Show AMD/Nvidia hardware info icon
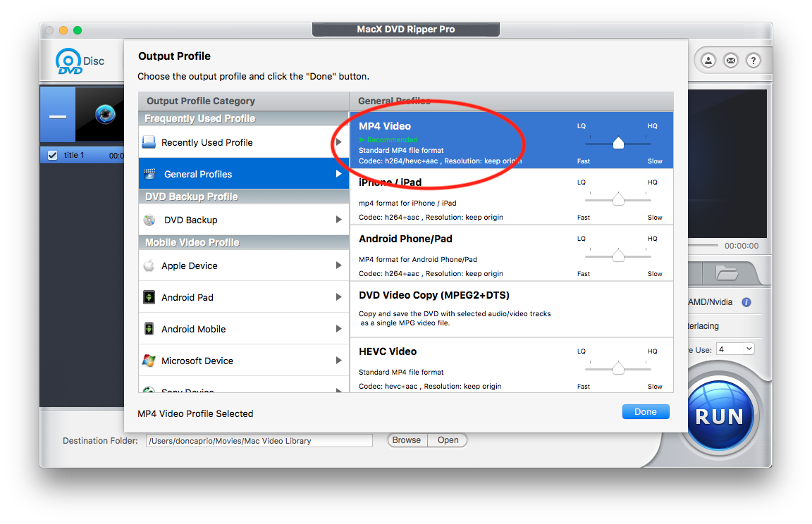Screen dimensions: 812x524 (x=746, y=302)
